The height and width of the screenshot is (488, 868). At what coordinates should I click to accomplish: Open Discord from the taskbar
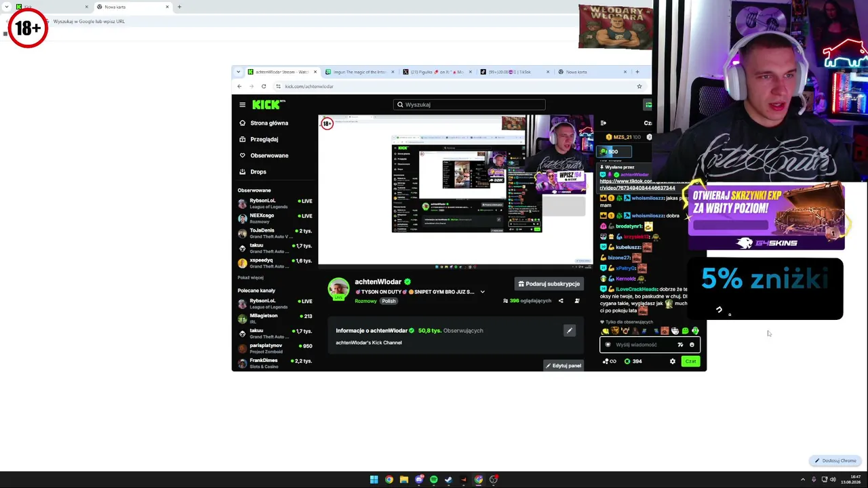point(419,480)
